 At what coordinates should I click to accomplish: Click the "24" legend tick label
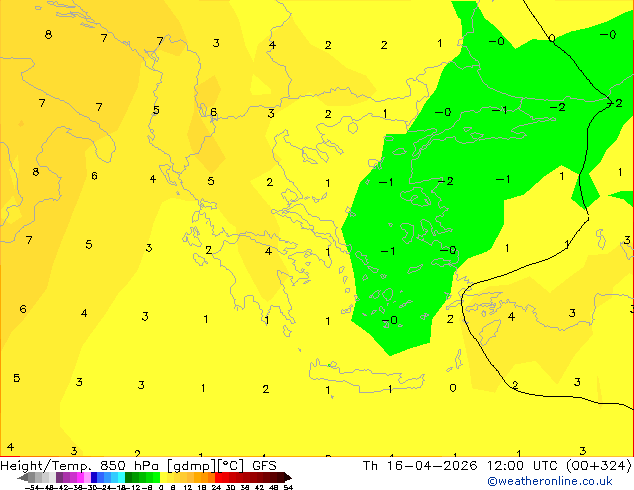point(216,488)
